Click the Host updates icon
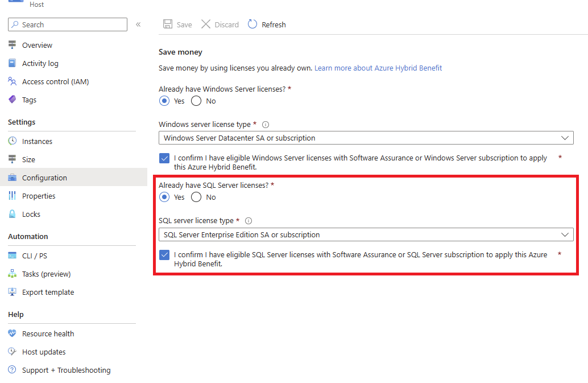 13,352
